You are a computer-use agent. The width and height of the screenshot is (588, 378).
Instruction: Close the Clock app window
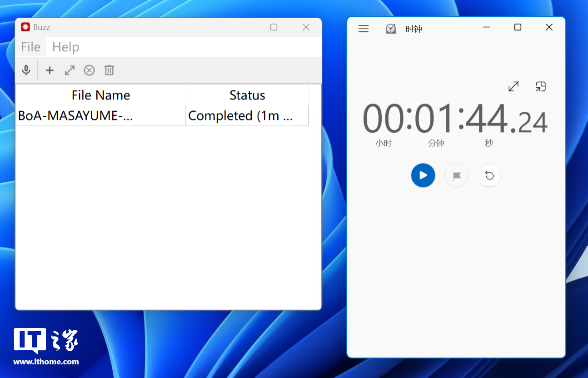(549, 27)
